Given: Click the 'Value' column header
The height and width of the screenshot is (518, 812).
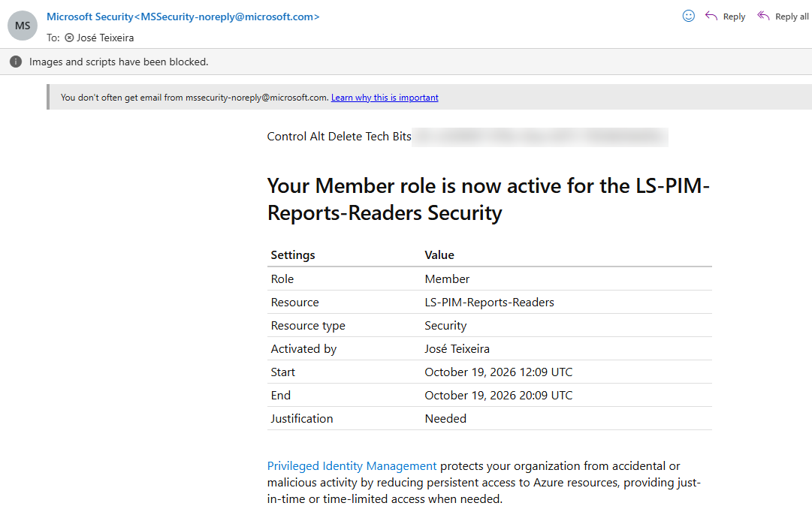Looking at the screenshot, I should click(439, 255).
